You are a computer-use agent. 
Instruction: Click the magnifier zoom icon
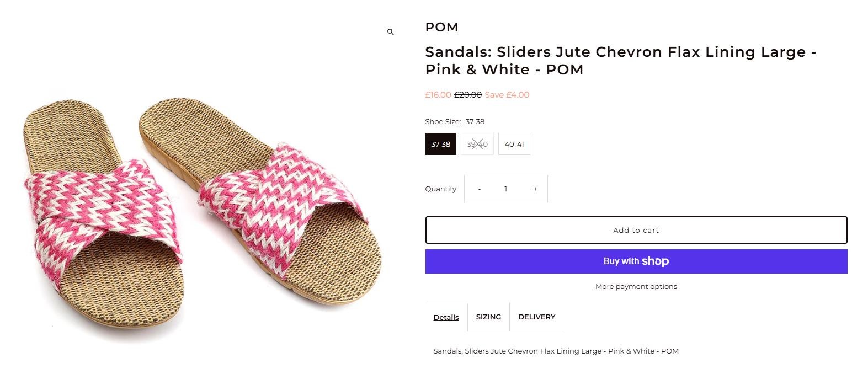tap(391, 33)
